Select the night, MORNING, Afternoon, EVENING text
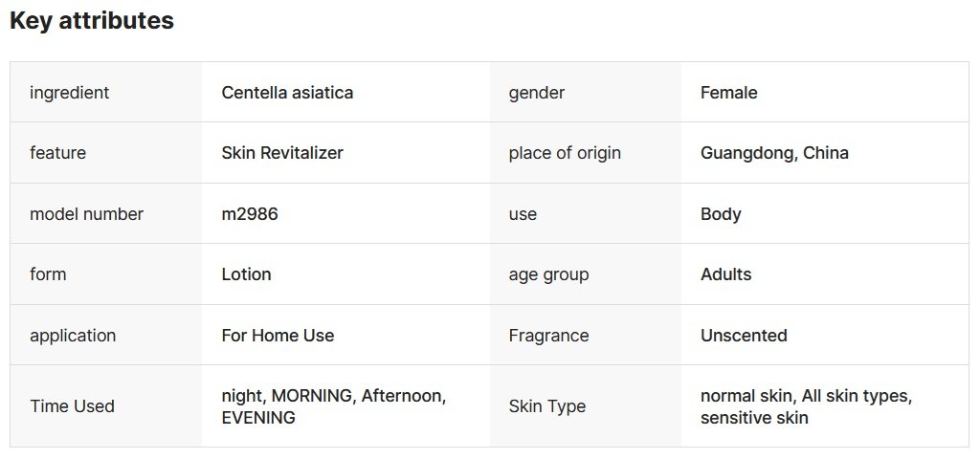The height and width of the screenshot is (459, 980). coord(333,406)
